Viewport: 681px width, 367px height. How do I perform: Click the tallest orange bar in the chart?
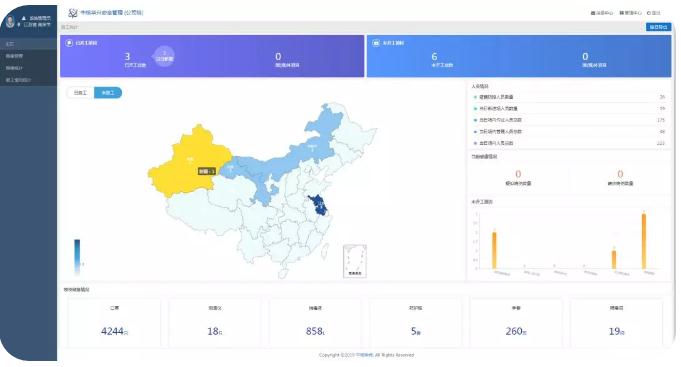pyautogui.click(x=644, y=241)
